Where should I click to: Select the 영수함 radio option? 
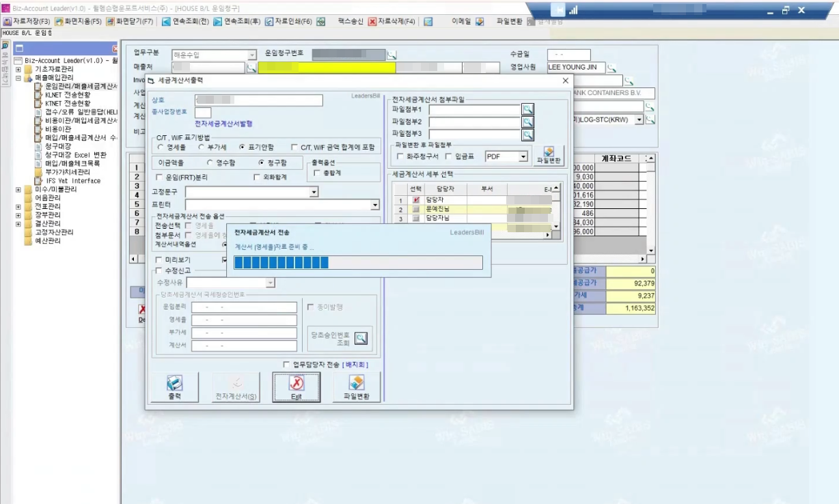click(x=210, y=163)
